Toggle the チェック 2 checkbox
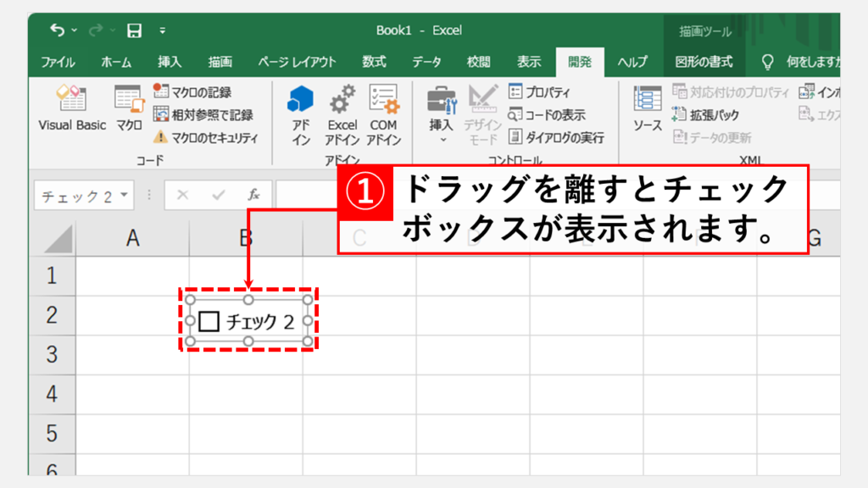 click(209, 321)
